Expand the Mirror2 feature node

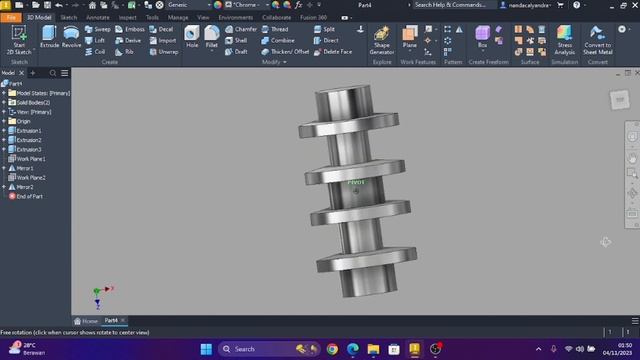click(x=4, y=187)
